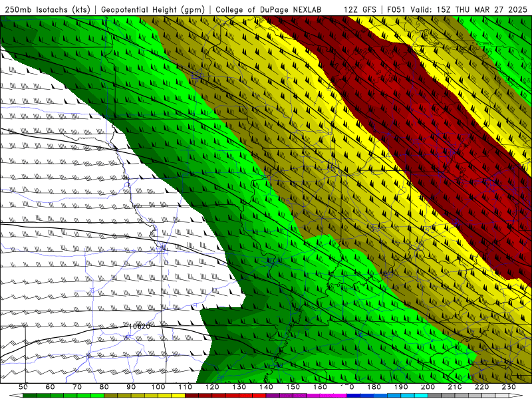Click the 90 knot legend value
This screenshot has width=532, height=399.
coord(131,387)
